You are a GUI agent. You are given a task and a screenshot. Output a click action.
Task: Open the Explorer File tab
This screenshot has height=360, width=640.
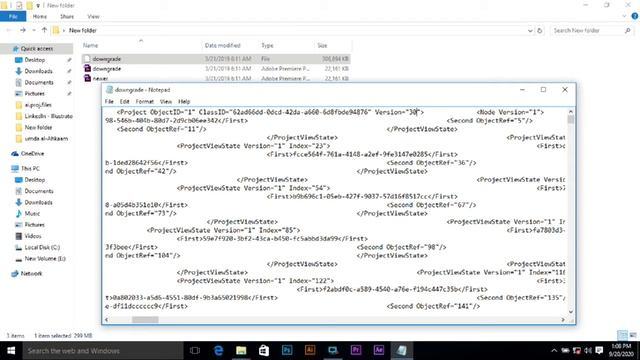coord(13,16)
